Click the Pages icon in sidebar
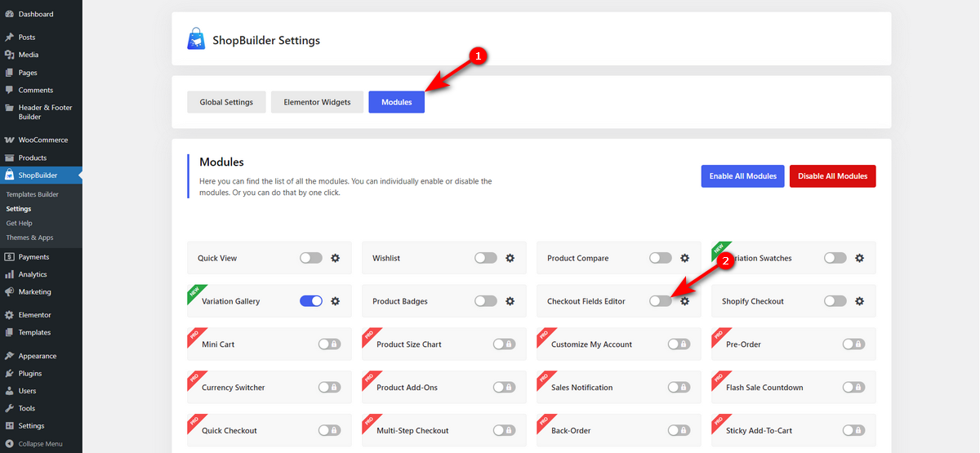The image size is (980, 453). tap(9, 73)
